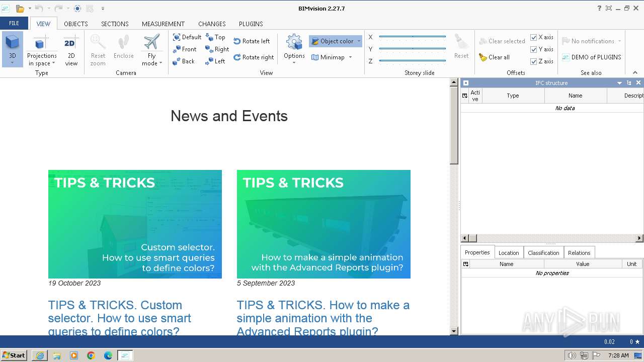The height and width of the screenshot is (362, 644).
Task: Open Windows Start menu
Action: (x=14, y=355)
